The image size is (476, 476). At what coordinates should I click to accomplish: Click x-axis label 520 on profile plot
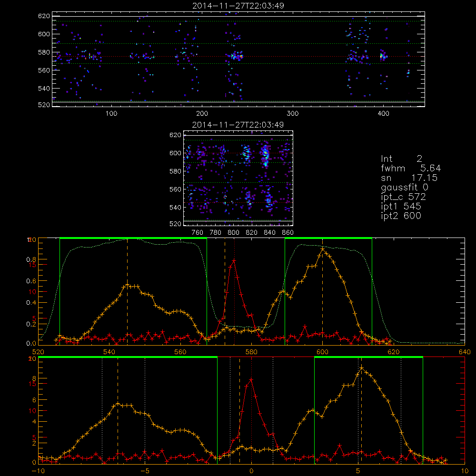tap(38, 352)
